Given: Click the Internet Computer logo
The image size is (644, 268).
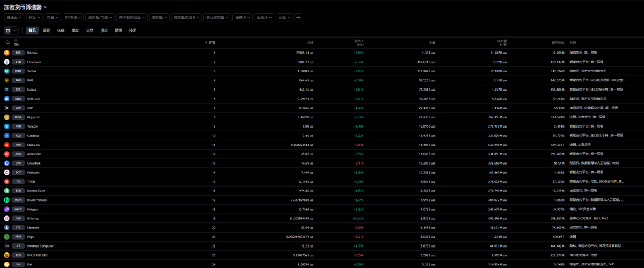Looking at the screenshot, I should pyautogui.click(x=7, y=245).
